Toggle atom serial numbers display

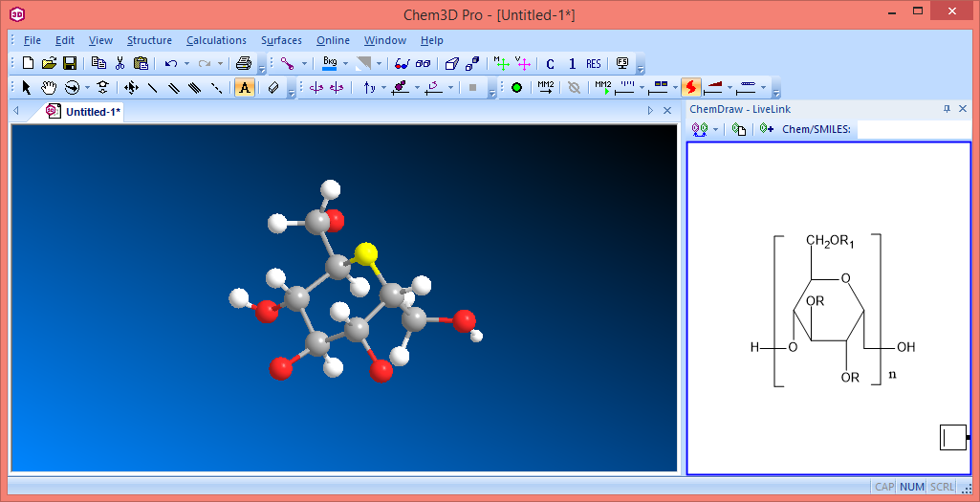point(572,63)
